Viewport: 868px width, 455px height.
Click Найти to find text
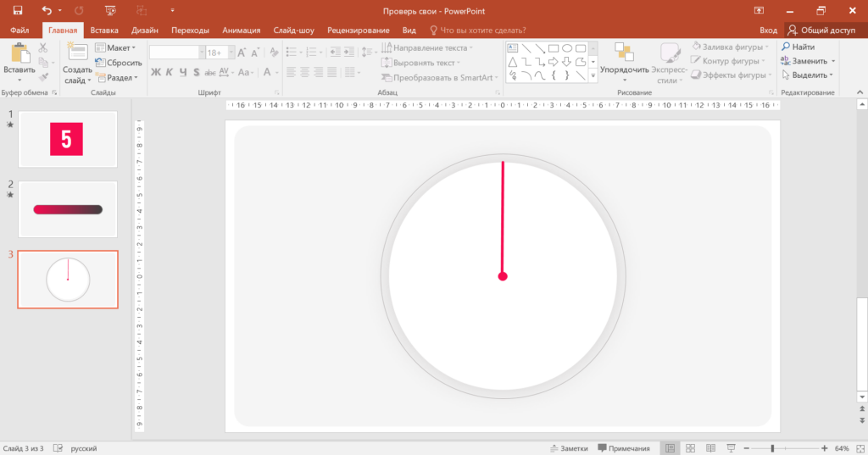point(798,47)
